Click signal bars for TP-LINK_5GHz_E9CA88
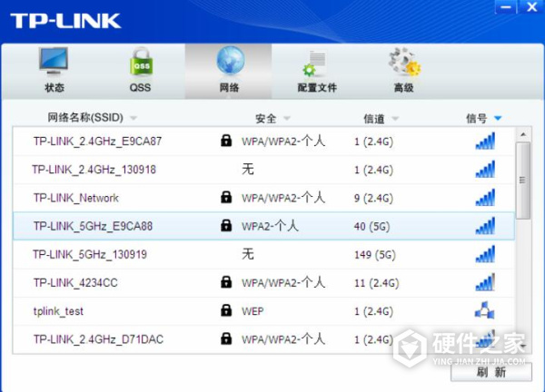 tap(485, 226)
